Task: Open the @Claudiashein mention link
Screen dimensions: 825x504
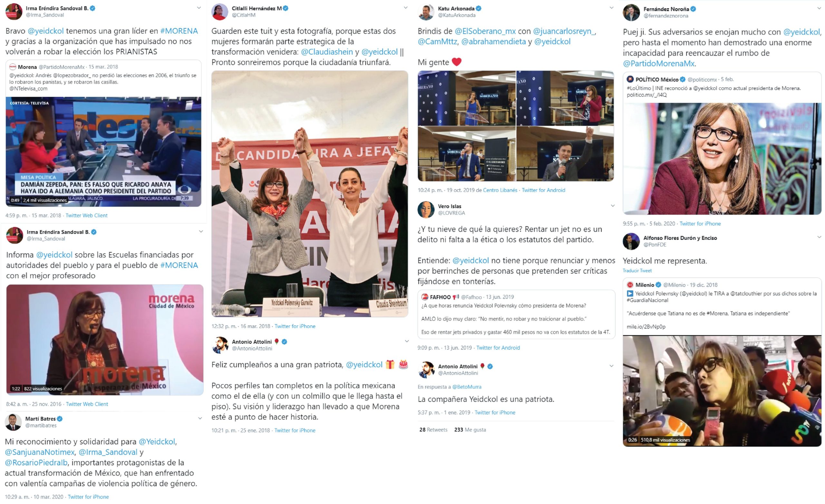Action: pyautogui.click(x=327, y=52)
